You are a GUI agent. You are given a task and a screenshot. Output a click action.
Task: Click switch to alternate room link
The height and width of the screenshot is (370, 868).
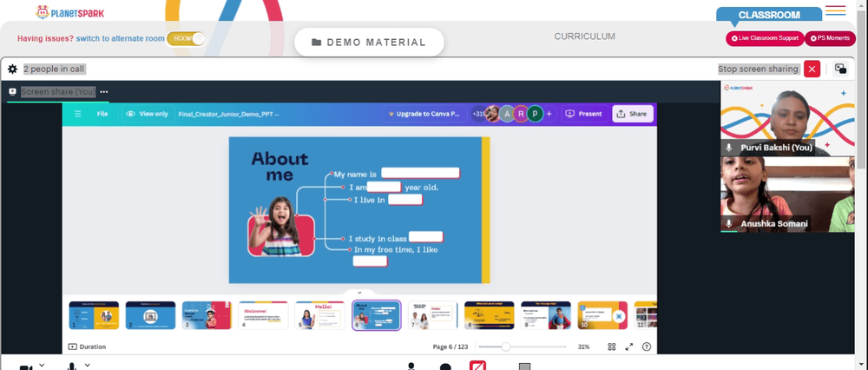click(120, 39)
